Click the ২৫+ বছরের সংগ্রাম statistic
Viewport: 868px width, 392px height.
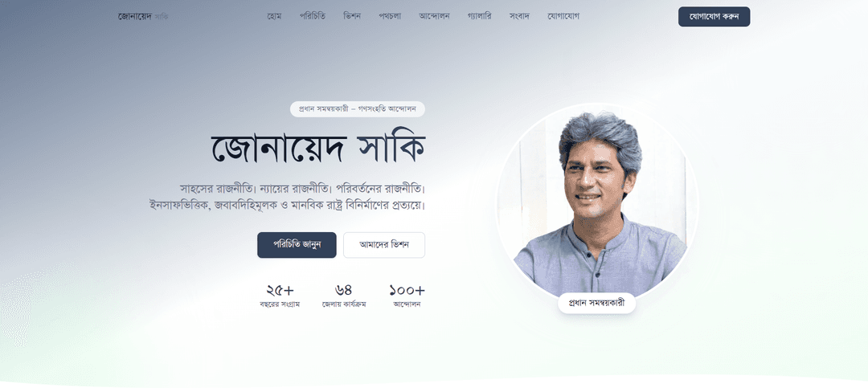[x=280, y=296]
